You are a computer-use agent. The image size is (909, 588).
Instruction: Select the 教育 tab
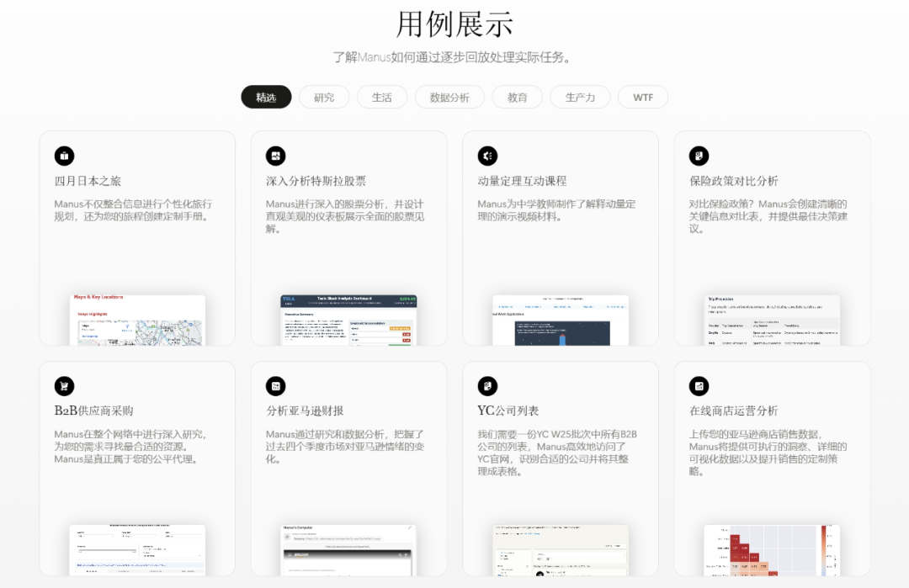click(517, 98)
